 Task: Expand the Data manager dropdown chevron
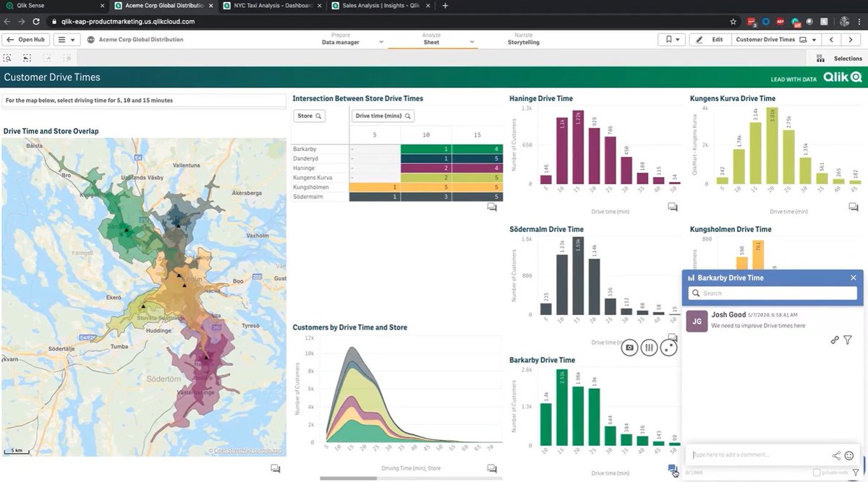[380, 43]
